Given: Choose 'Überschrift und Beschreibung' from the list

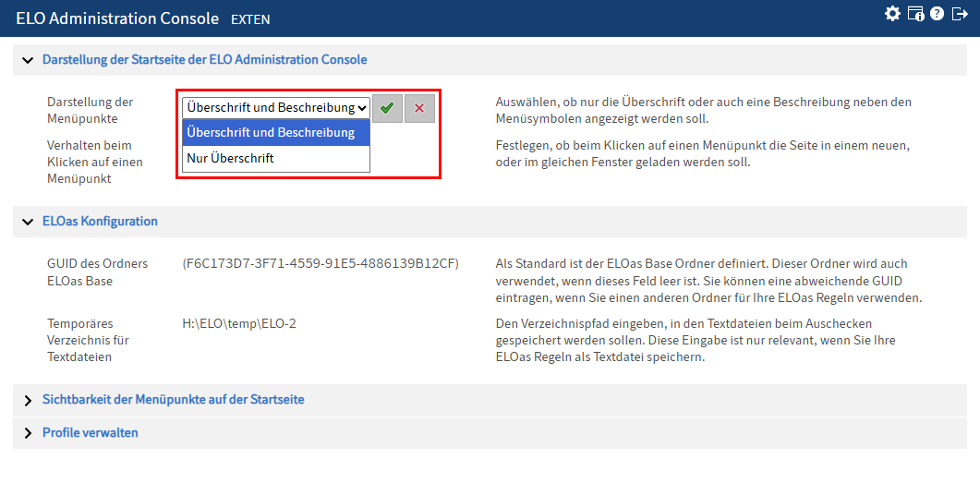Looking at the screenshot, I should [x=276, y=132].
